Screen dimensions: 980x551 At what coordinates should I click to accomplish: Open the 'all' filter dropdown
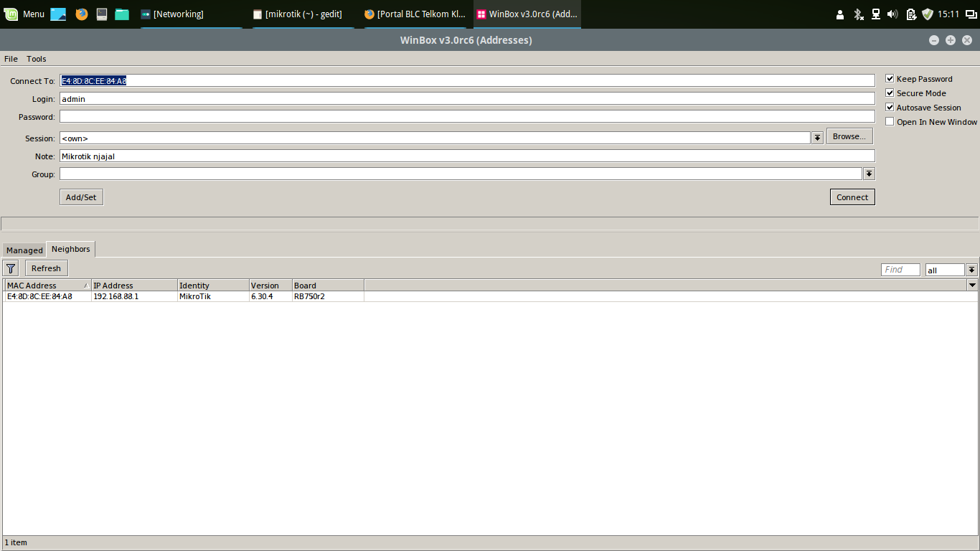[x=971, y=270]
